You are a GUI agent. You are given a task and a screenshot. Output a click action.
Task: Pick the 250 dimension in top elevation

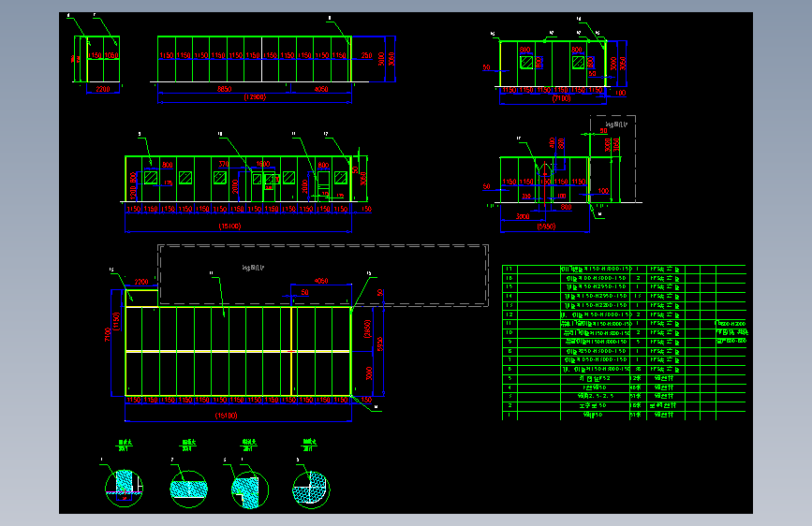(x=366, y=55)
